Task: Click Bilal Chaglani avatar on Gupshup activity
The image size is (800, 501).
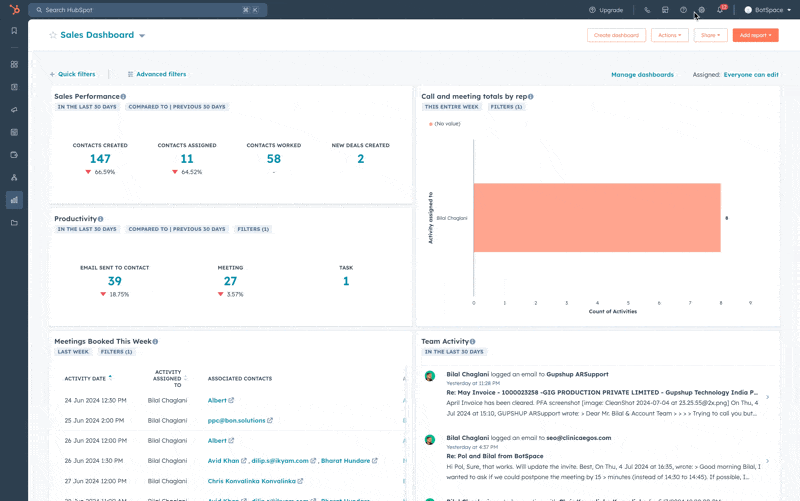Action: point(430,377)
